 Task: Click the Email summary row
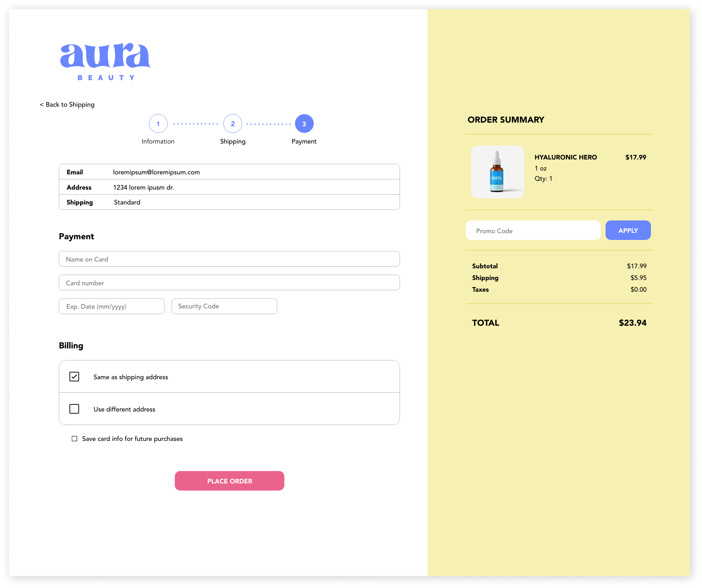coord(229,172)
